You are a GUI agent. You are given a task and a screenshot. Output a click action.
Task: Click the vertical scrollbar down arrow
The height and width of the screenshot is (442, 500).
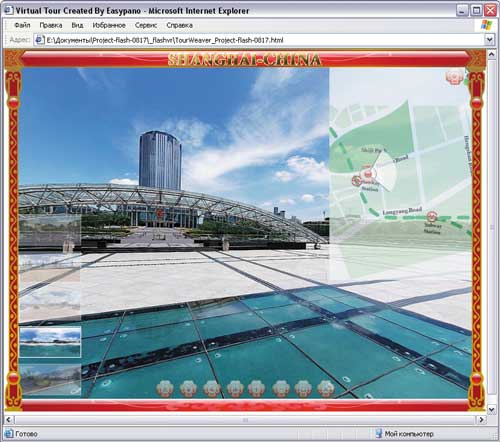(492, 409)
